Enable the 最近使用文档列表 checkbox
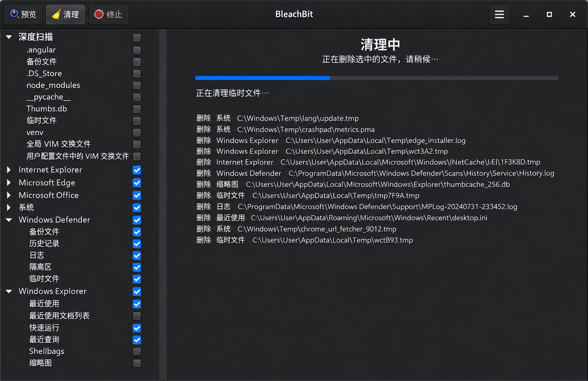This screenshot has width=588, height=381. (x=137, y=316)
